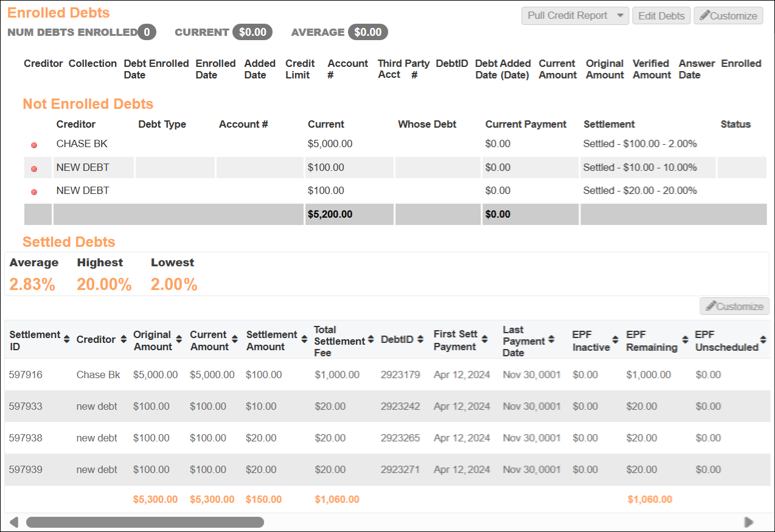Click Customize button above settled debts table
The image size is (775, 532).
[x=734, y=306]
